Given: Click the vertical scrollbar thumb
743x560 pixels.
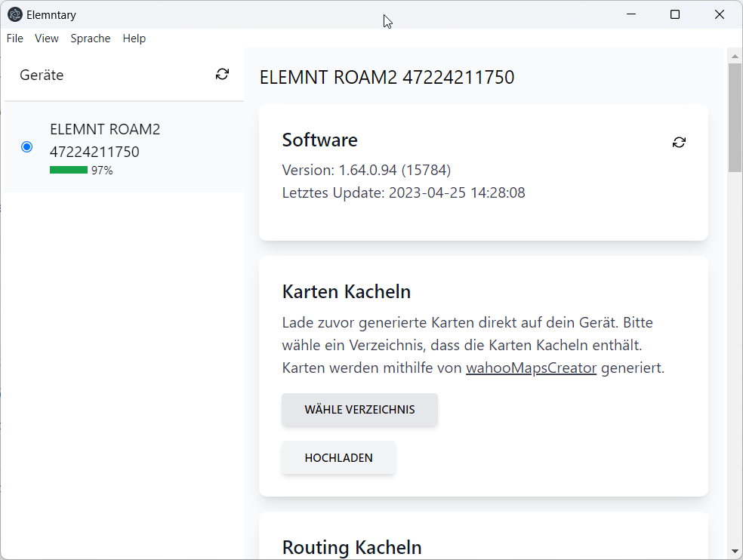Looking at the screenshot, I should tap(735, 118).
